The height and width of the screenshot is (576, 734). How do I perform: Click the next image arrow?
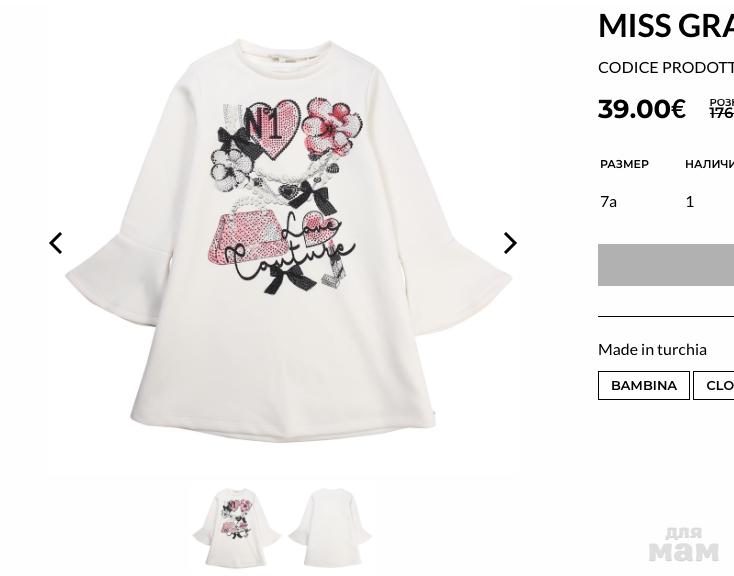[x=510, y=243]
